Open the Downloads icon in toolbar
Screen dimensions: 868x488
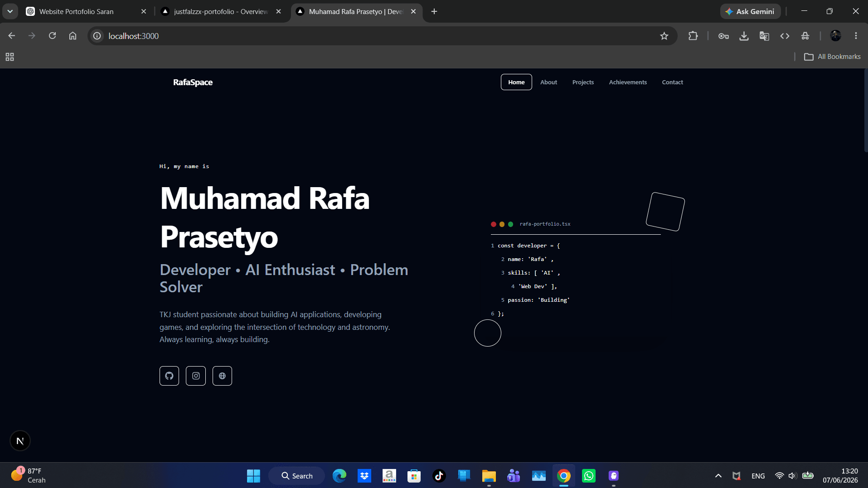(x=744, y=36)
